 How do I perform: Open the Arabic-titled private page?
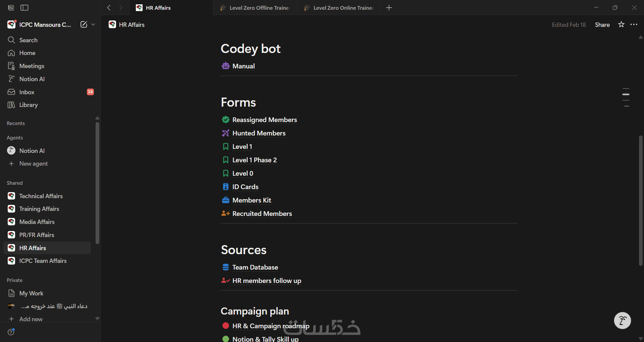point(47,306)
